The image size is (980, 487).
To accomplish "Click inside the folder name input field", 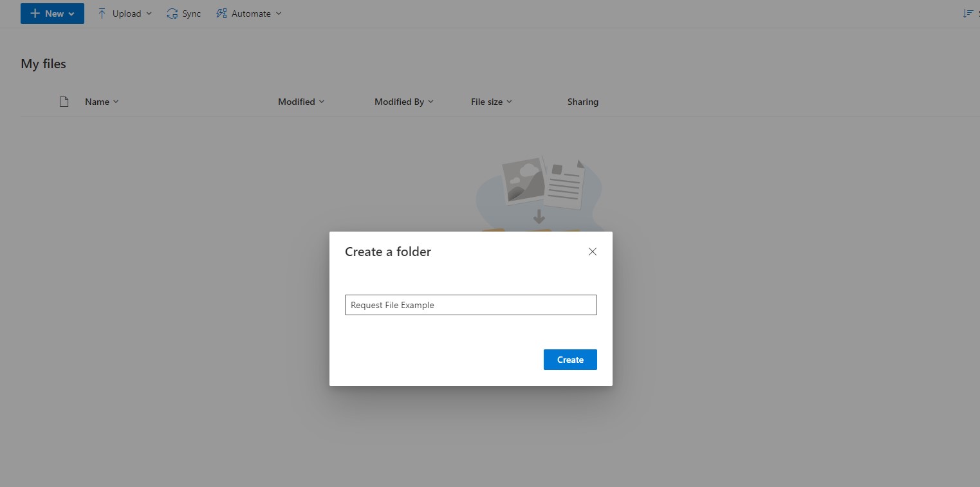I will (x=470, y=304).
